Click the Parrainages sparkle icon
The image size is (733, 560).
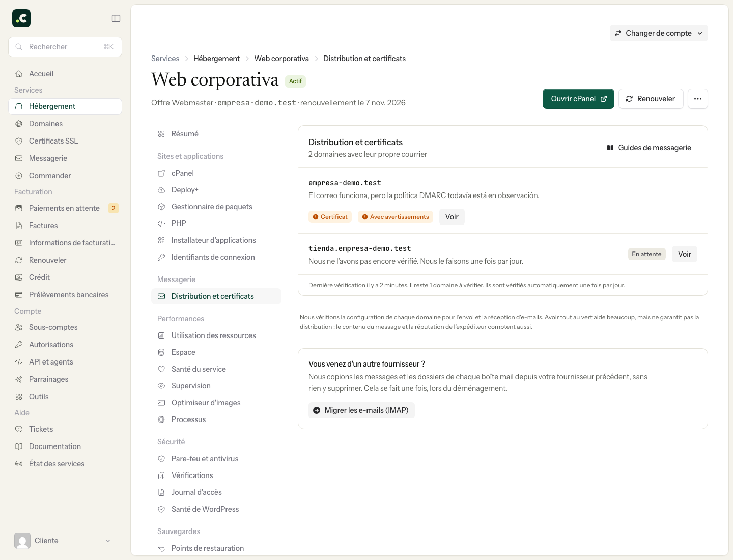click(x=19, y=379)
